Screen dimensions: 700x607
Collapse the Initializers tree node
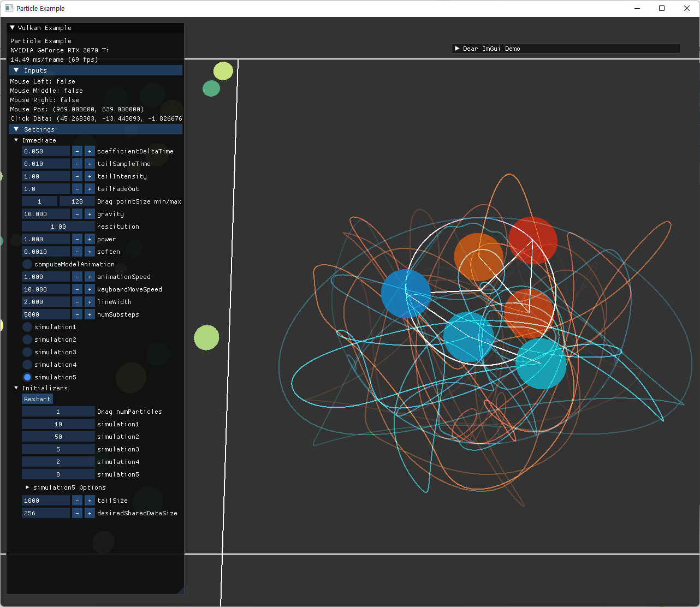16,388
